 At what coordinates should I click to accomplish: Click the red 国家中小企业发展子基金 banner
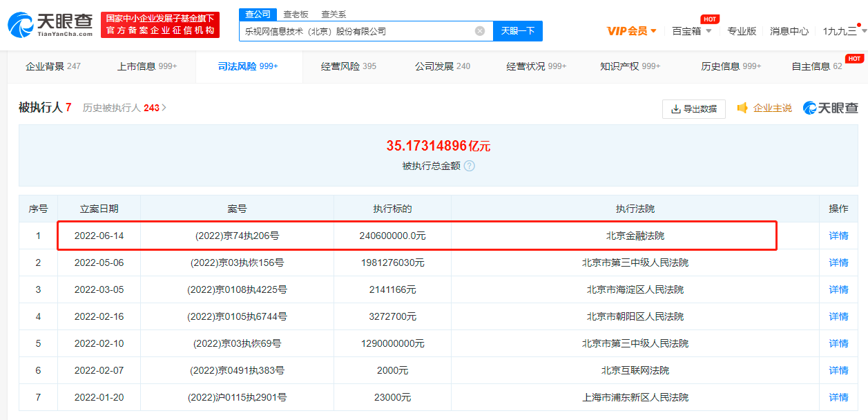click(162, 24)
